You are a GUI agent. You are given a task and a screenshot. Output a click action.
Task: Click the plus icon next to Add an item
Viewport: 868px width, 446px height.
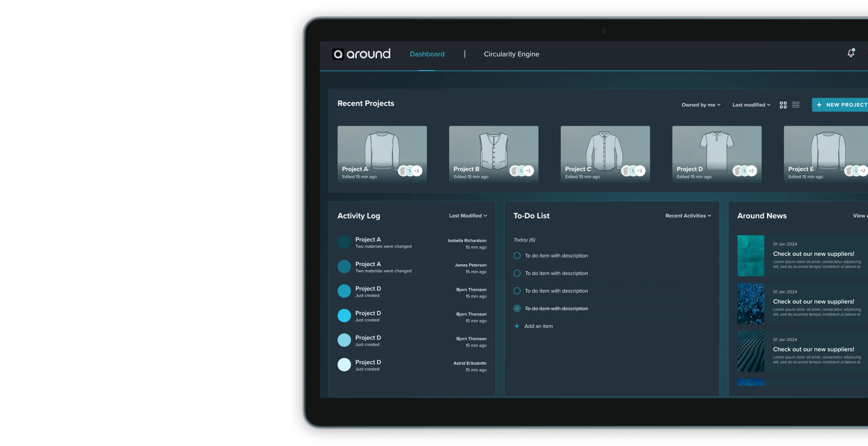pyautogui.click(x=516, y=326)
